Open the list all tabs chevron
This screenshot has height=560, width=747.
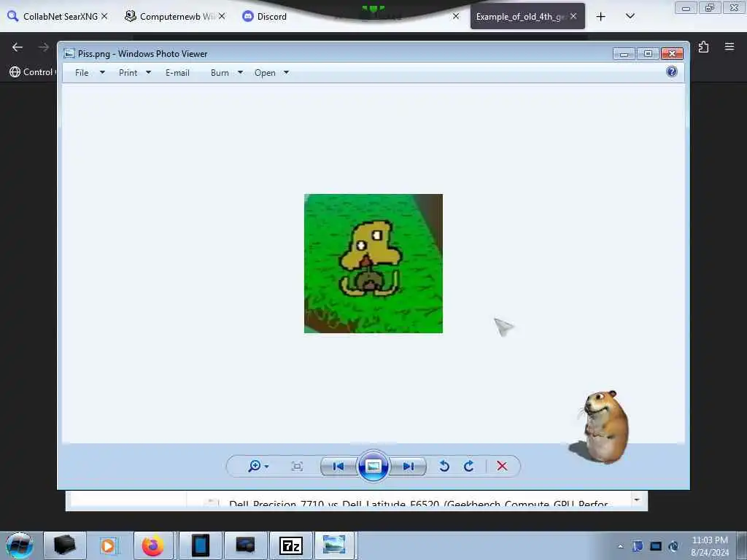(630, 16)
